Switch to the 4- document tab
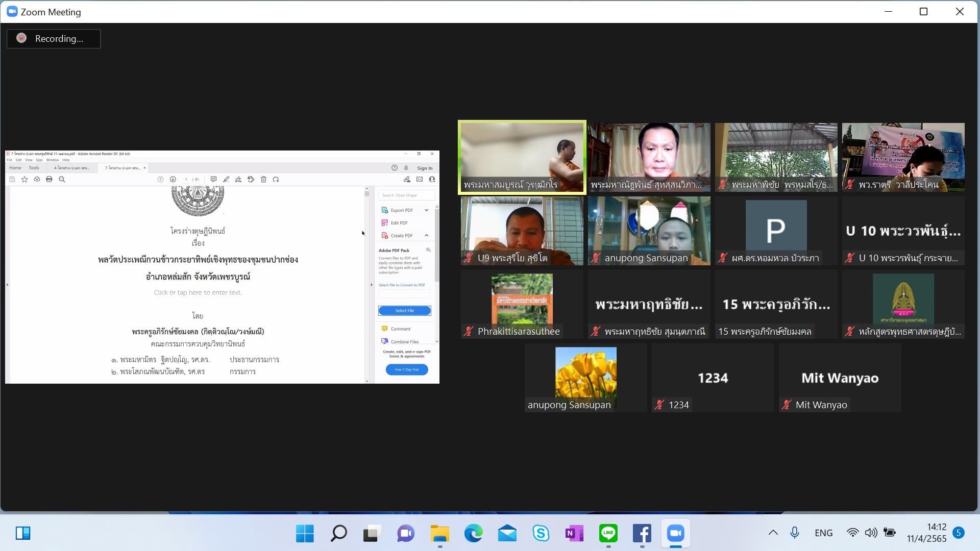 [72, 168]
